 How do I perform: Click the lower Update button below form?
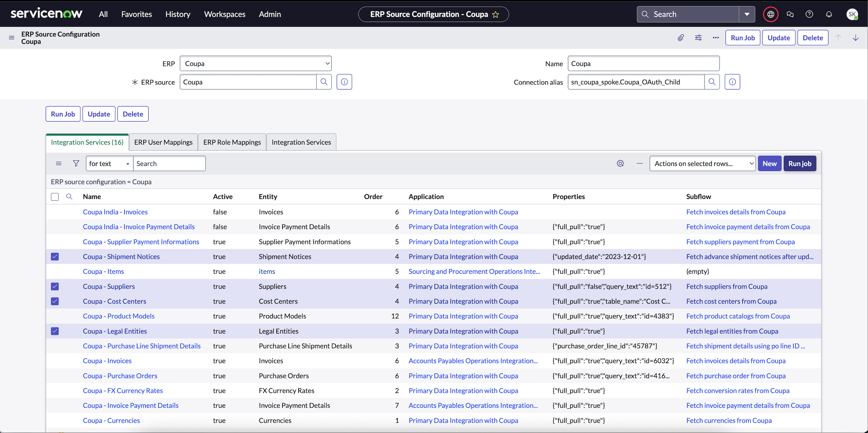[x=99, y=114]
